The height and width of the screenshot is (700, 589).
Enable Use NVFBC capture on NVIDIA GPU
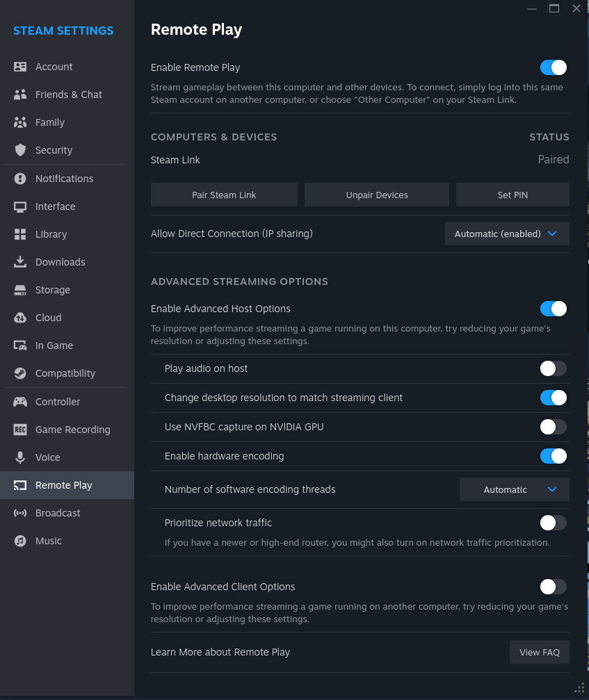pyautogui.click(x=554, y=427)
